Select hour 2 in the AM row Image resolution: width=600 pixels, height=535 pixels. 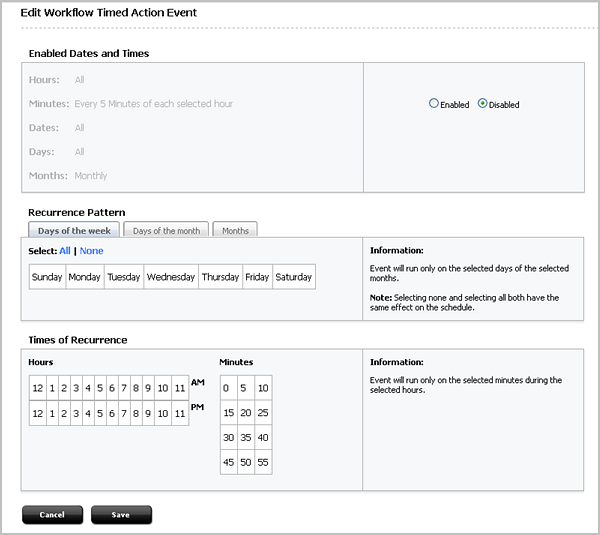tap(64, 388)
